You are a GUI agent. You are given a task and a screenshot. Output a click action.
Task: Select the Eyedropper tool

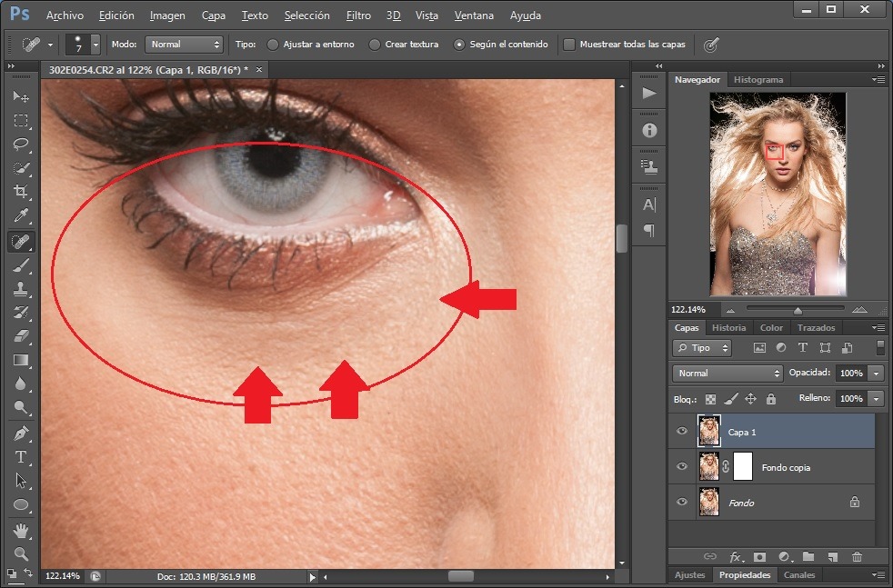coord(20,216)
